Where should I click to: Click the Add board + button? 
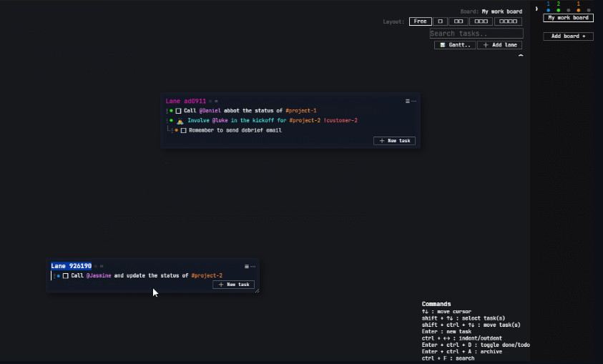pyautogui.click(x=568, y=36)
